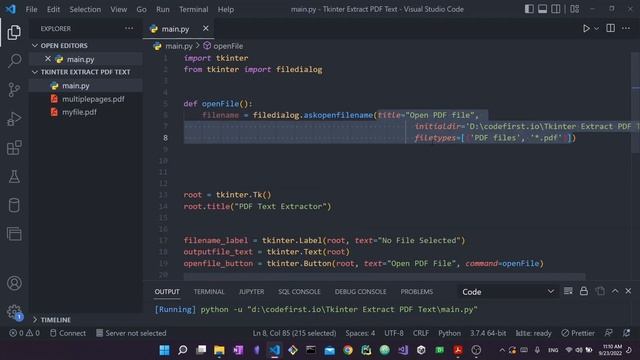The image size is (640, 360).
Task: Open editor More Actions ellipsis
Action: coord(626,28)
